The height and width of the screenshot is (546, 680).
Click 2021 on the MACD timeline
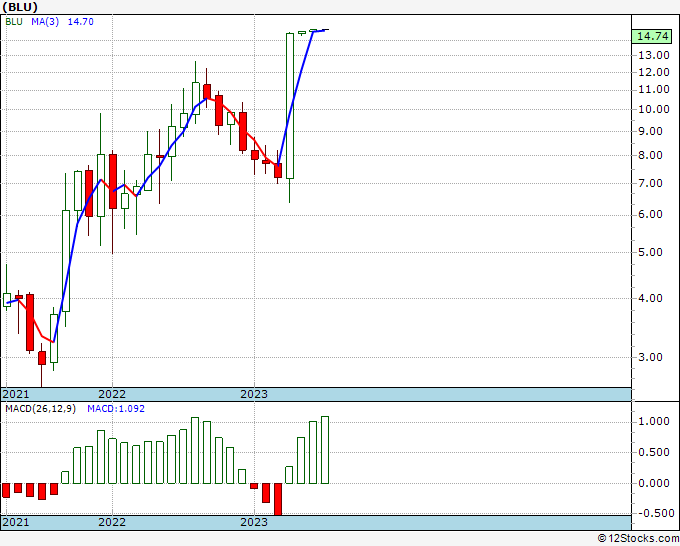pos(16,522)
